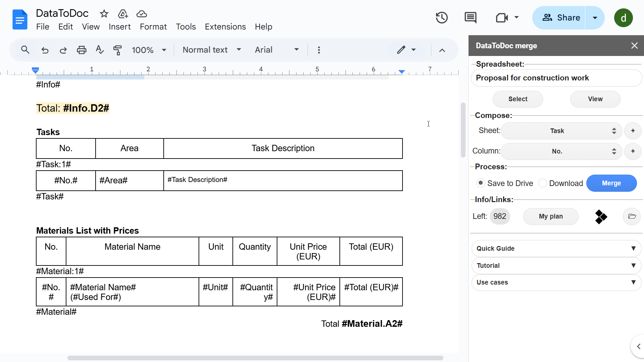The width and height of the screenshot is (644, 362).
Task: Show the comments panel icon
Action: 470,17
